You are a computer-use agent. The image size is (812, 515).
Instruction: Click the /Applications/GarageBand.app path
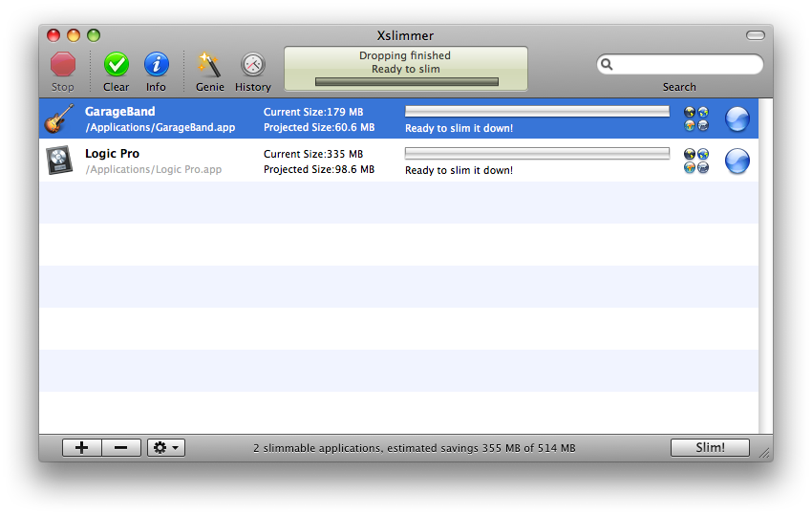(160, 127)
